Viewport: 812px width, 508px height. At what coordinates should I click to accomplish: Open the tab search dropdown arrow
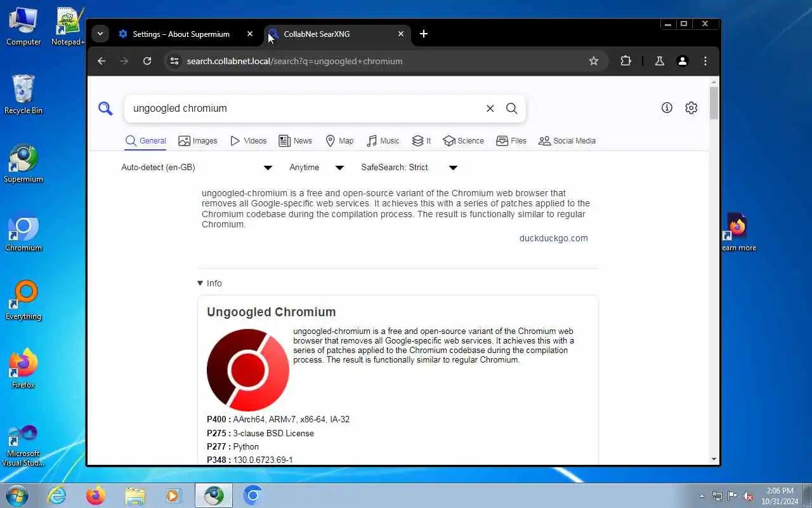click(100, 34)
